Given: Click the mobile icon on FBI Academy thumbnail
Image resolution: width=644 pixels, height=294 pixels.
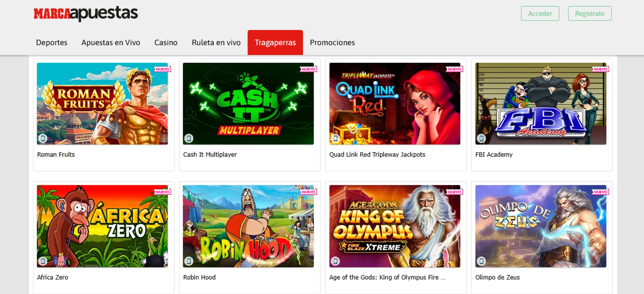Looking at the screenshot, I should (x=481, y=138).
